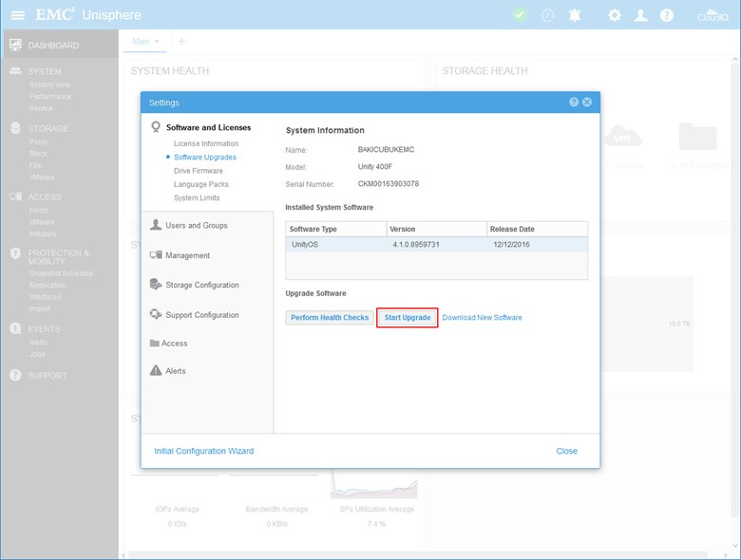This screenshot has width=741, height=560.
Task: Open the help question mark icon in header
Action: point(666,15)
